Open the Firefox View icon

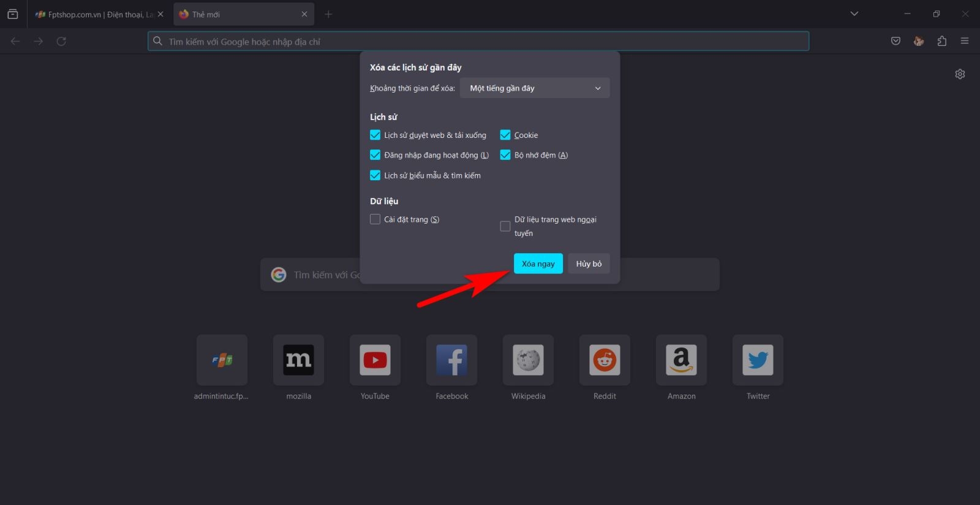13,14
